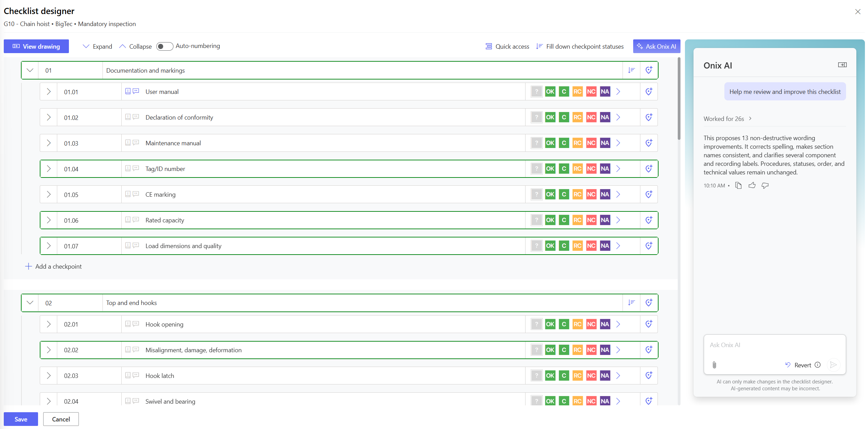This screenshot has width=868, height=429.
Task: Expand checkpoint 01.02 Declaration of conformity
Action: point(49,117)
